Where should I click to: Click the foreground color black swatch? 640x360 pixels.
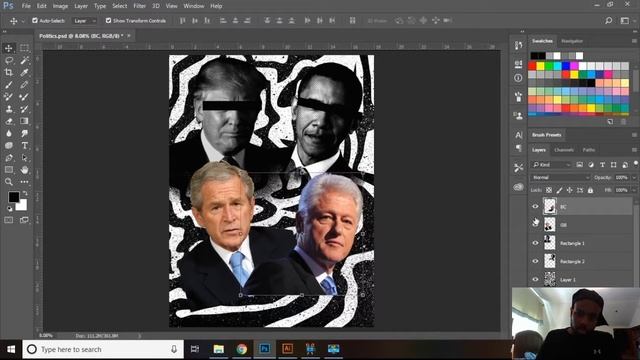coord(13,197)
